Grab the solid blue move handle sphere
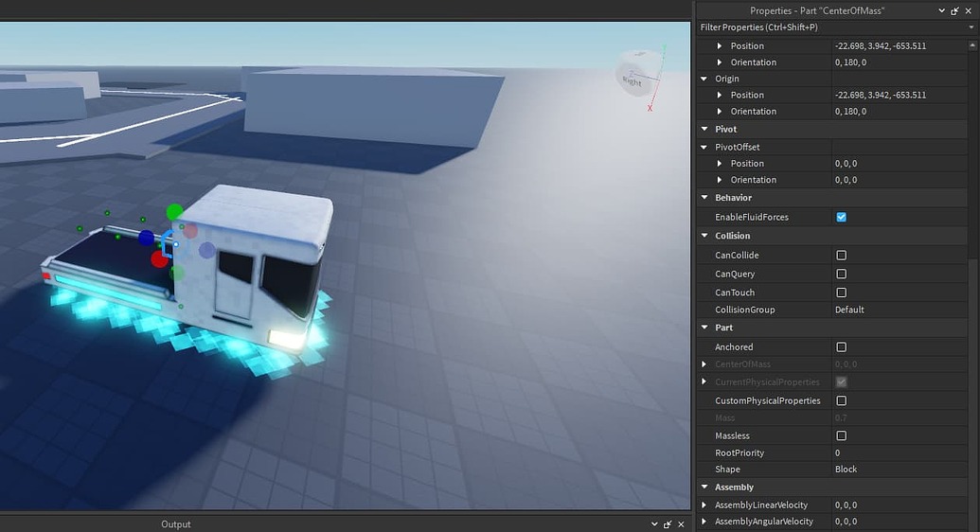The height and width of the screenshot is (532, 980). pos(146,238)
